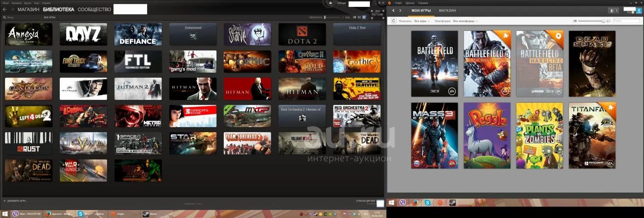Adjust the Origin cover size slider

pos(591,21)
